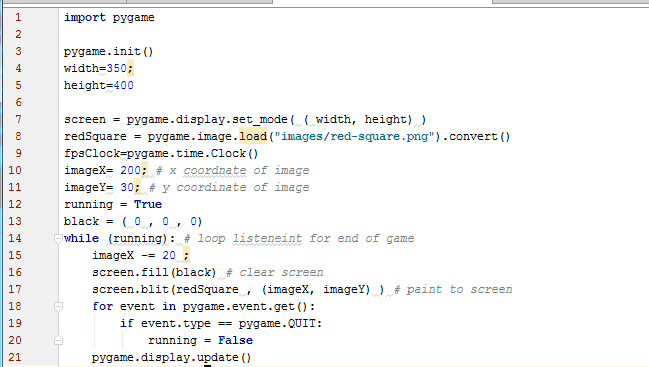Image resolution: width=649 pixels, height=367 pixels.
Task: Click line number 4 in the gutter
Action: click(x=18, y=68)
